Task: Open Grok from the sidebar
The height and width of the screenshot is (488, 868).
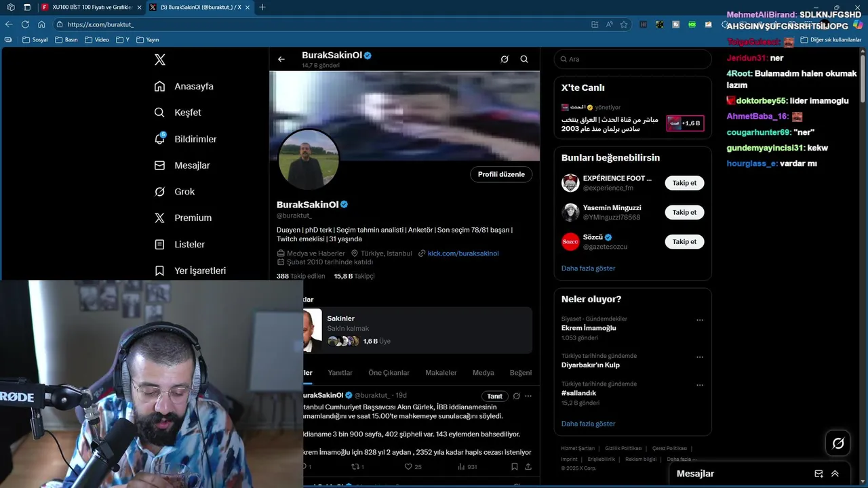Action: point(174,192)
